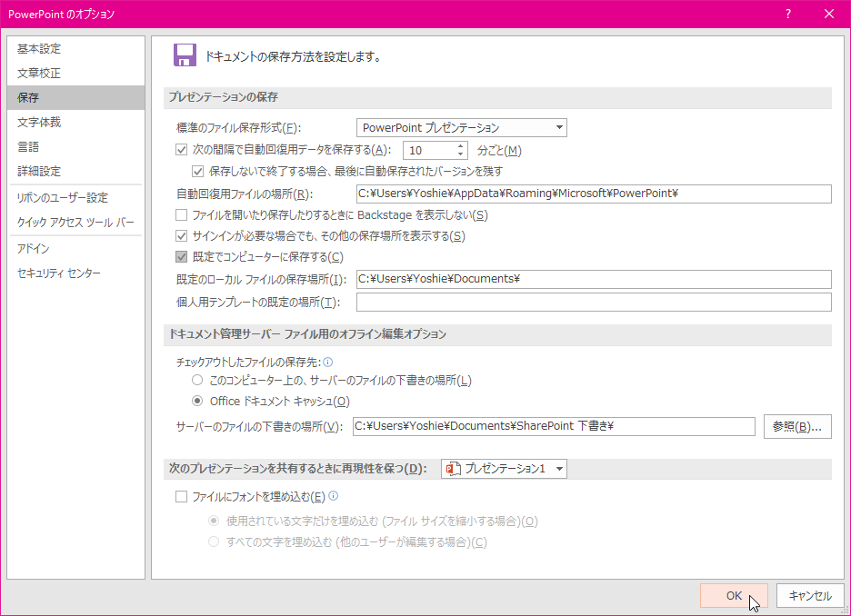Screen dimensions: 851x616
Task: Open 標準のファイル保存形式 dropdown
Action: (461, 128)
